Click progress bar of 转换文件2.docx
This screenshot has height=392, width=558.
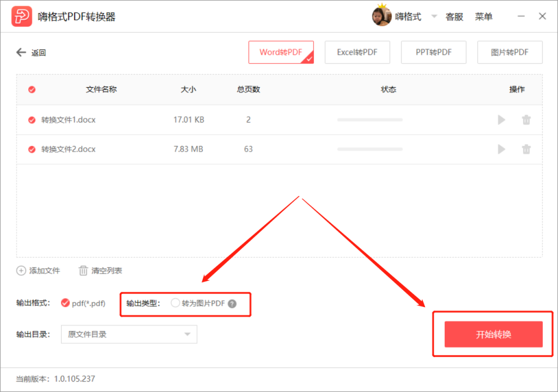click(x=370, y=149)
